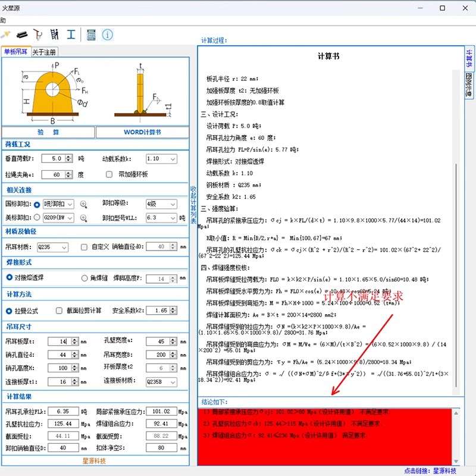Click the 垂直荷载P spinner arrows
This screenshot has width=476, height=476.
tap(69, 158)
